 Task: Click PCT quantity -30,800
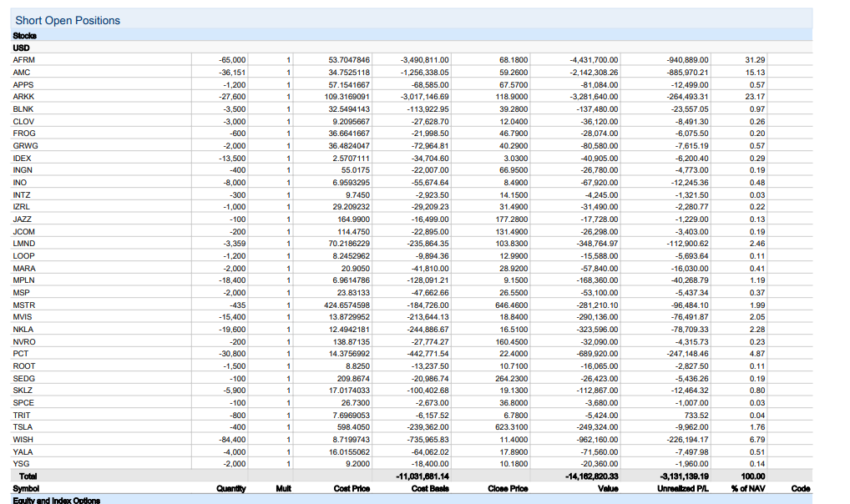[232, 354]
